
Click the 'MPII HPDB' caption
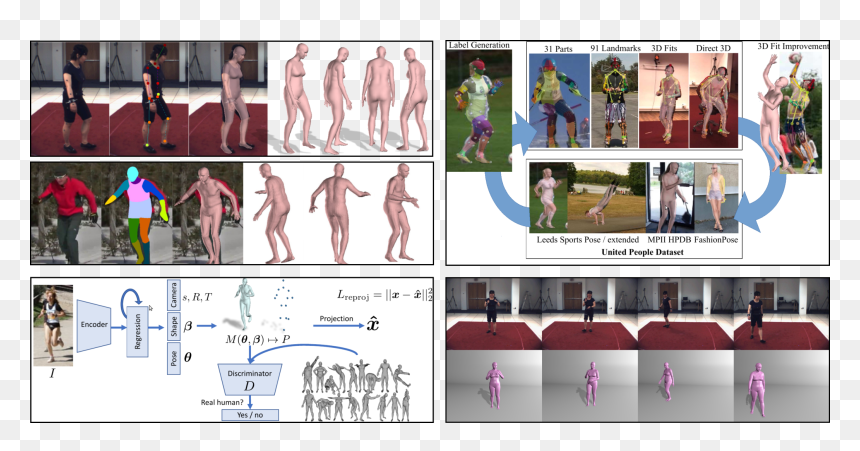670,240
